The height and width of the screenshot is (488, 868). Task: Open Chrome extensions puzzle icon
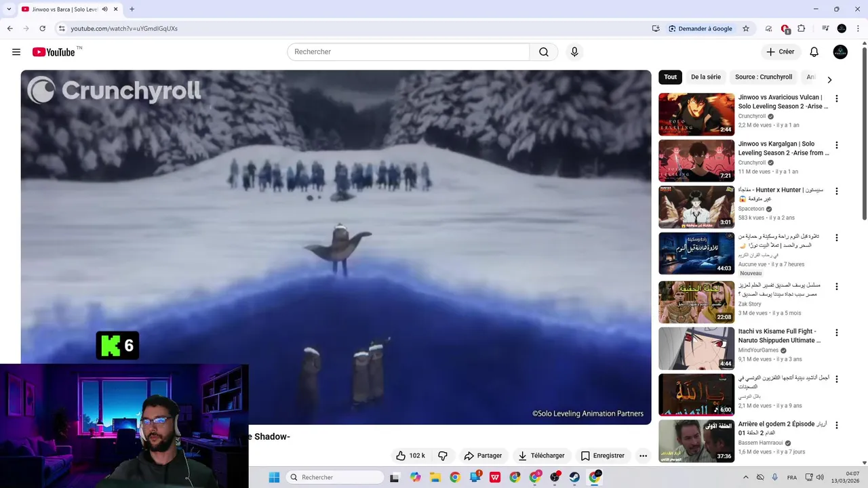click(801, 28)
